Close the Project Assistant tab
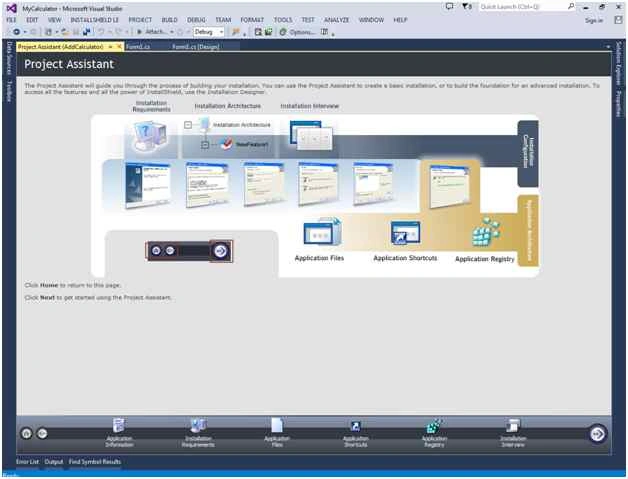 coord(119,46)
